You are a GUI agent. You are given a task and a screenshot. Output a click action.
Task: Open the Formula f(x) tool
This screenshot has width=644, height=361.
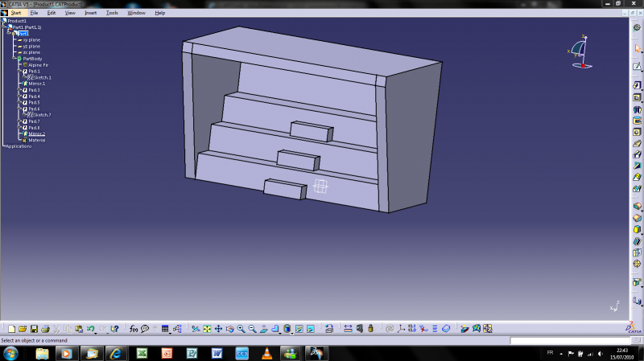[x=134, y=329]
